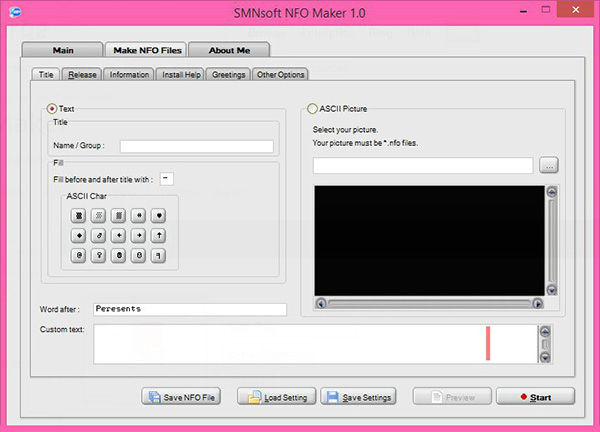Screen dimensions: 600x432
Task: Click the app icon in the title bar
Action: coord(15,12)
